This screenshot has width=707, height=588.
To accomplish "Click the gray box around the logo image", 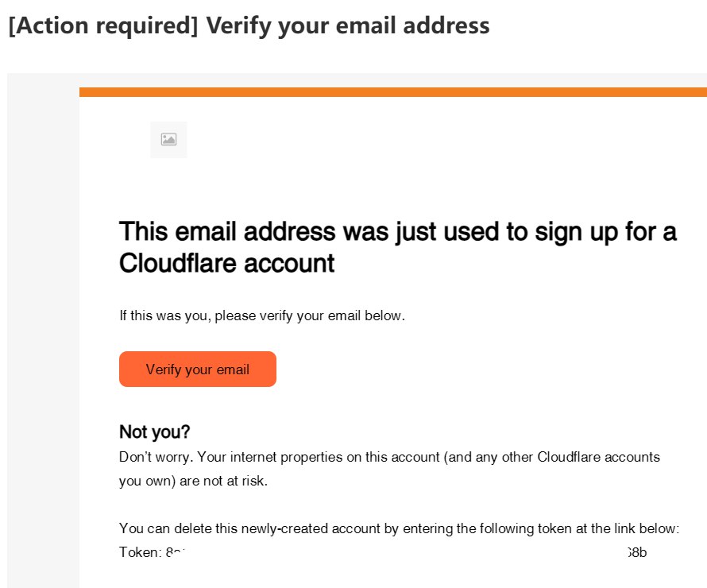I will 168,140.
